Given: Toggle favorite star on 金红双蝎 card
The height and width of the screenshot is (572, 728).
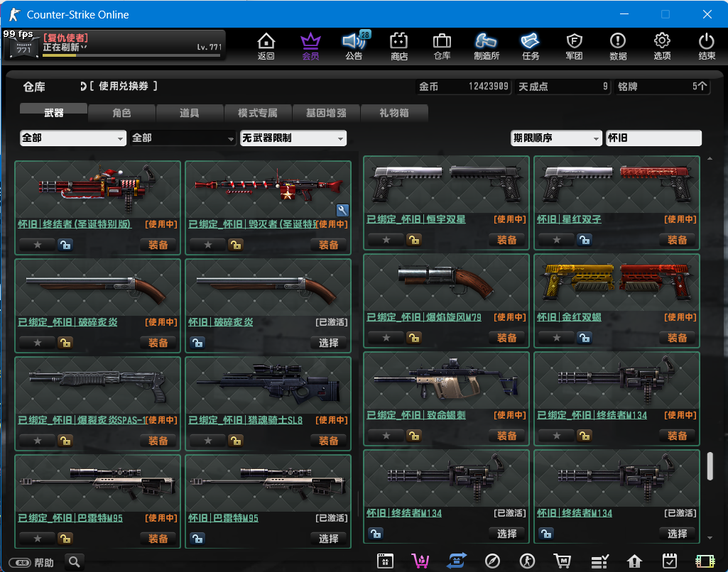Looking at the screenshot, I should (557, 338).
